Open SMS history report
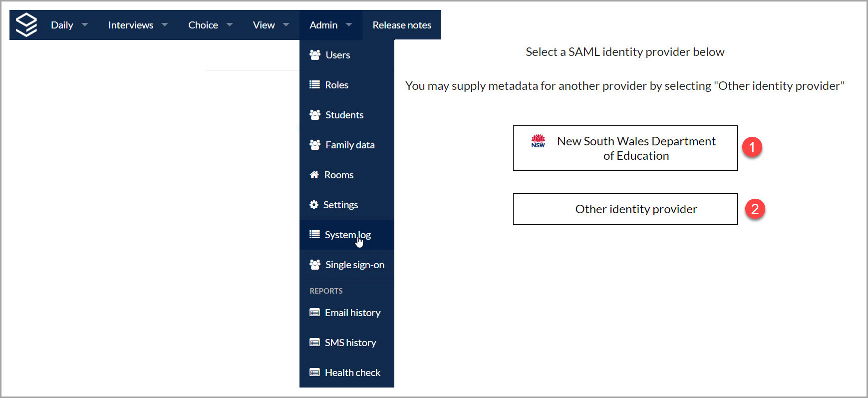 (x=350, y=343)
